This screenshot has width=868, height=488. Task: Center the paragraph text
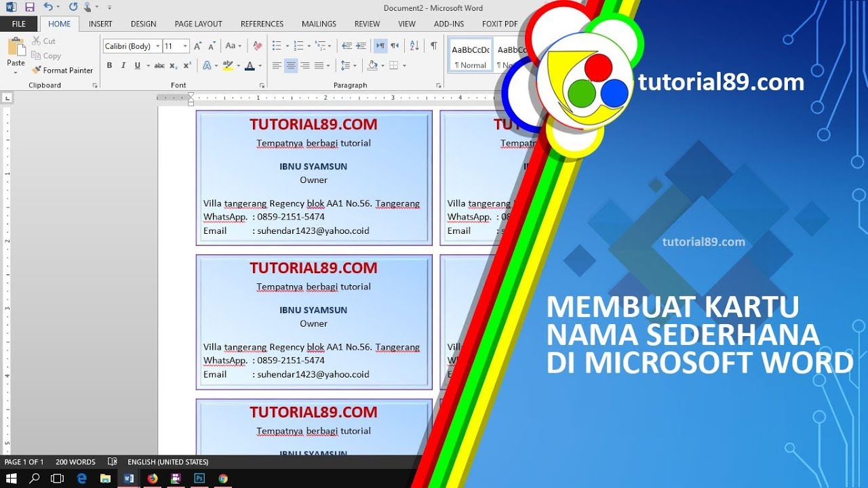291,66
